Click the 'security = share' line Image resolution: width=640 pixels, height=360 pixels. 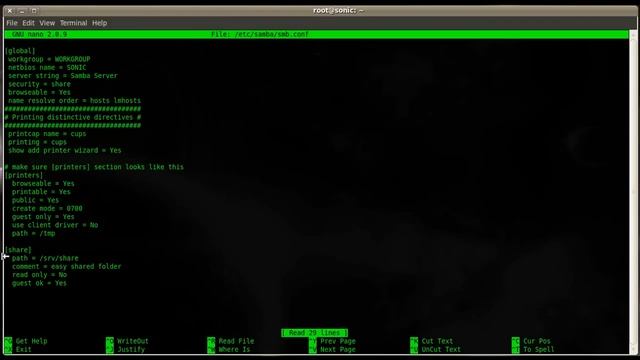(39, 84)
